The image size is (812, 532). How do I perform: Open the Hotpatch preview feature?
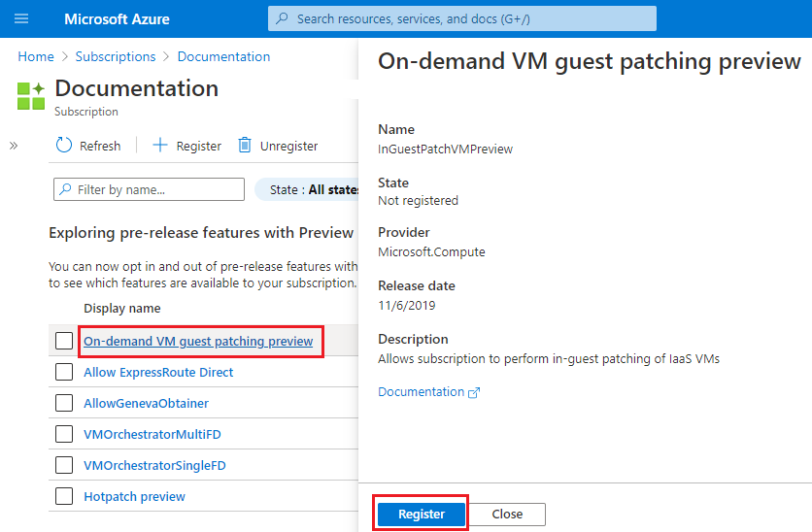click(x=135, y=496)
